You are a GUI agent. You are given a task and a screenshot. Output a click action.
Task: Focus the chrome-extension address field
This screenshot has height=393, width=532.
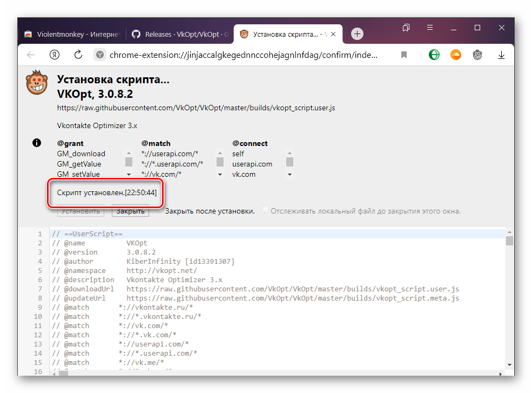pos(244,55)
